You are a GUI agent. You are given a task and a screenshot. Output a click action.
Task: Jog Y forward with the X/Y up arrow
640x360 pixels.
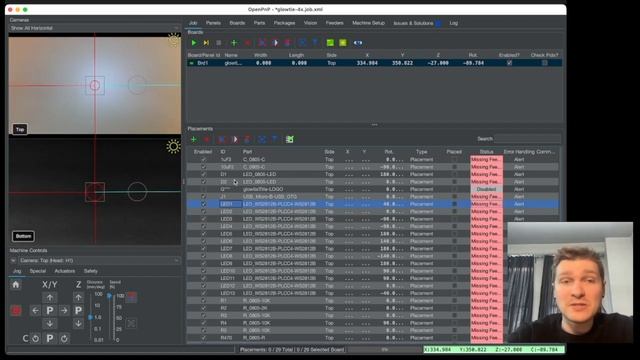(49, 298)
